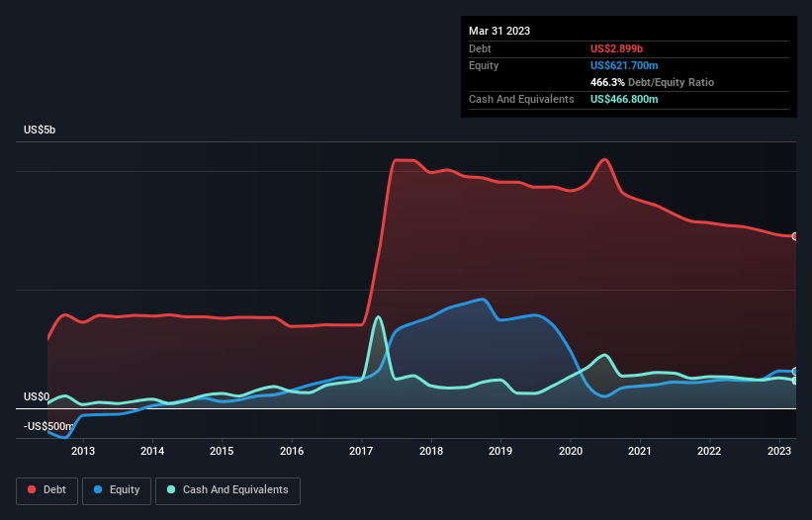The height and width of the screenshot is (520, 812).
Task: Click the 466.3% Debt/Equity Ratio text
Action: click(652, 82)
